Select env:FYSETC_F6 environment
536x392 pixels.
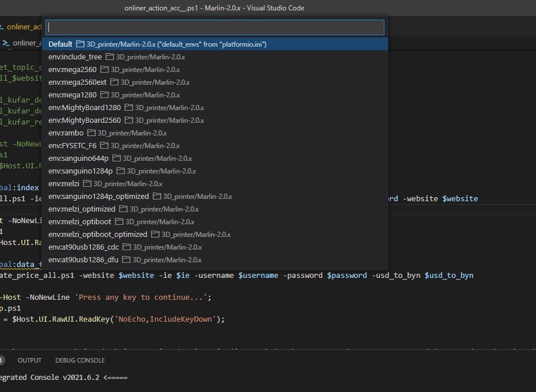pyautogui.click(x=215, y=145)
